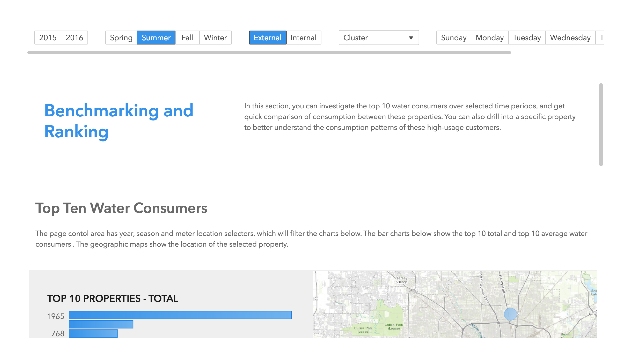Switch season filter to Spring
This screenshot has height=364, width=630.
click(121, 38)
